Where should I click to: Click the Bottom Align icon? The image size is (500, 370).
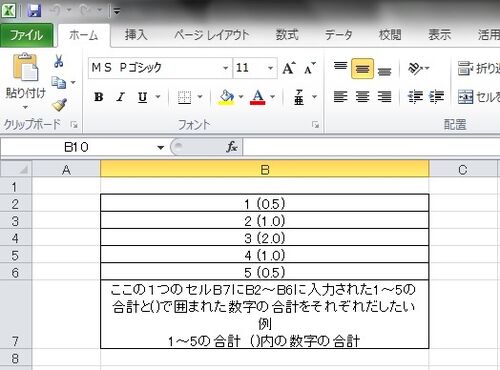(x=384, y=71)
